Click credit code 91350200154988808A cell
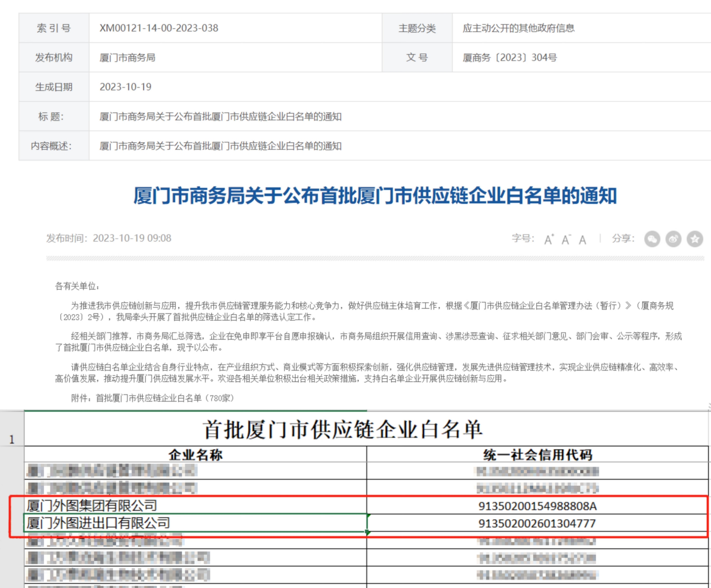This screenshot has height=588, width=711. [x=537, y=506]
